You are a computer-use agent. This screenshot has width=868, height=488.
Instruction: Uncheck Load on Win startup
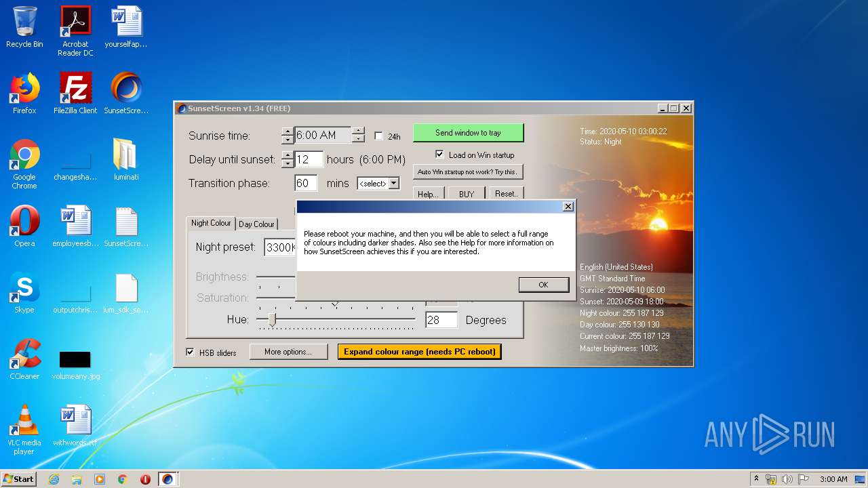pyautogui.click(x=439, y=155)
